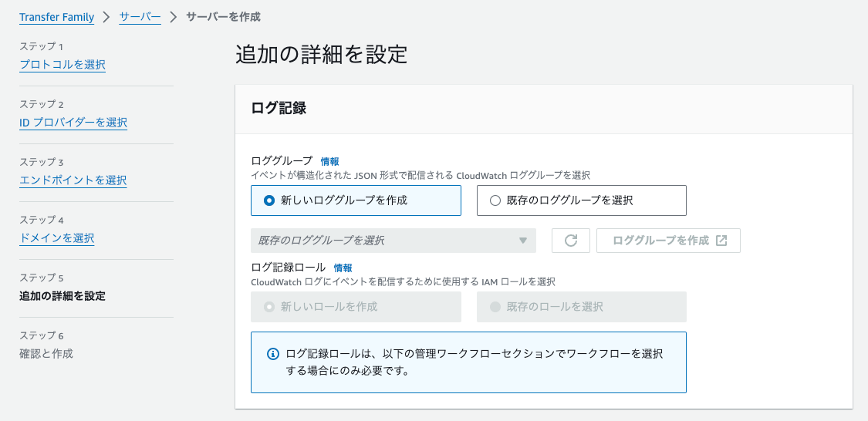The width and height of the screenshot is (868, 421).
Task: Select 既存のロググループを選択 radio button
Action: tap(495, 200)
